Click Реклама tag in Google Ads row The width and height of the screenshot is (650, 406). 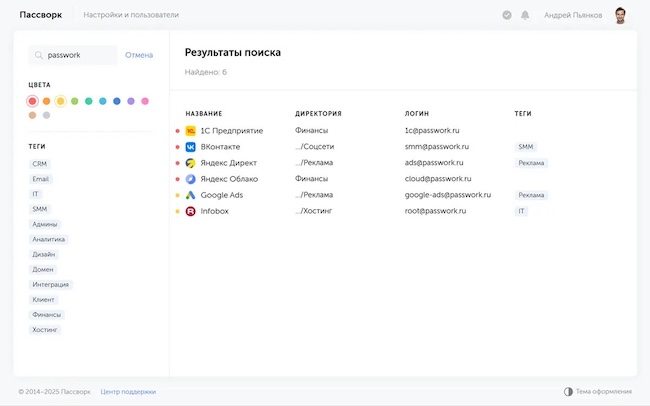pos(531,195)
